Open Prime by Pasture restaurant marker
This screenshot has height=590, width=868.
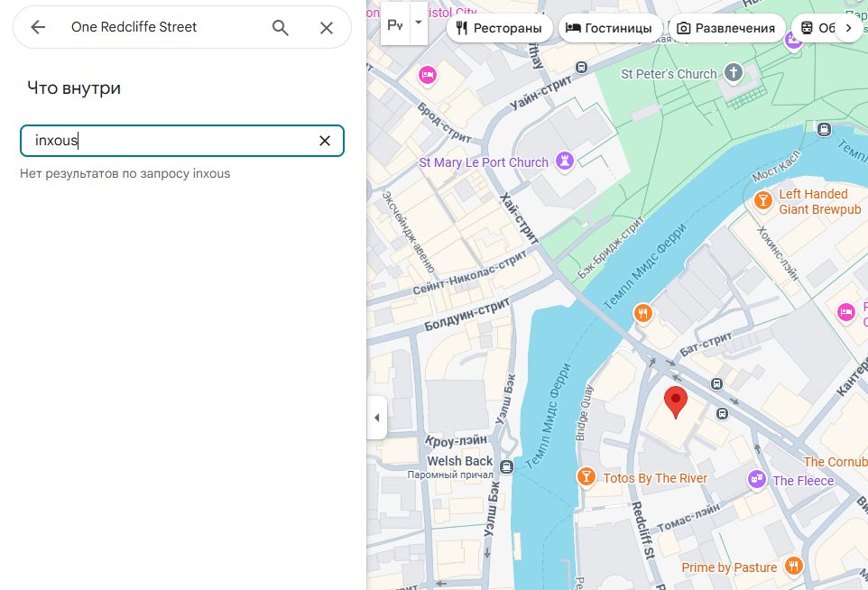(x=793, y=567)
